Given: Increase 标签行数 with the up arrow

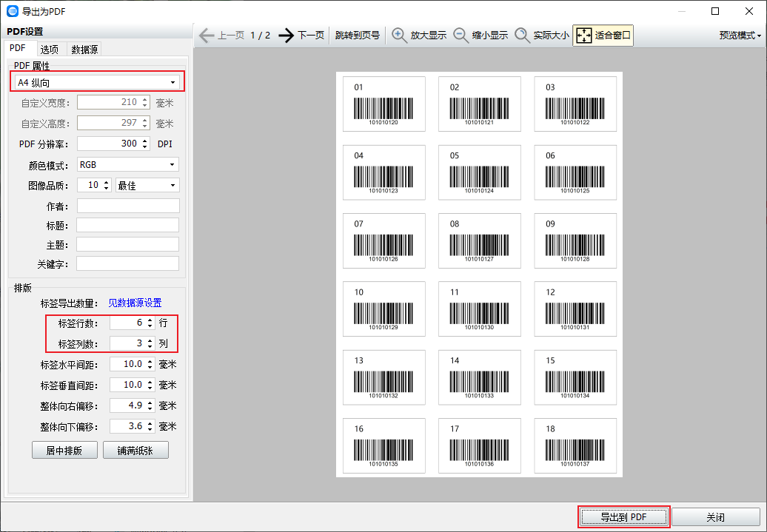Looking at the screenshot, I should coord(150,320).
